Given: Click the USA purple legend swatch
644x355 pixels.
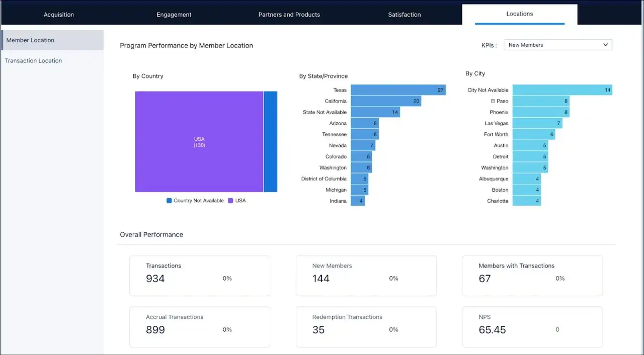Looking at the screenshot, I should point(230,201).
